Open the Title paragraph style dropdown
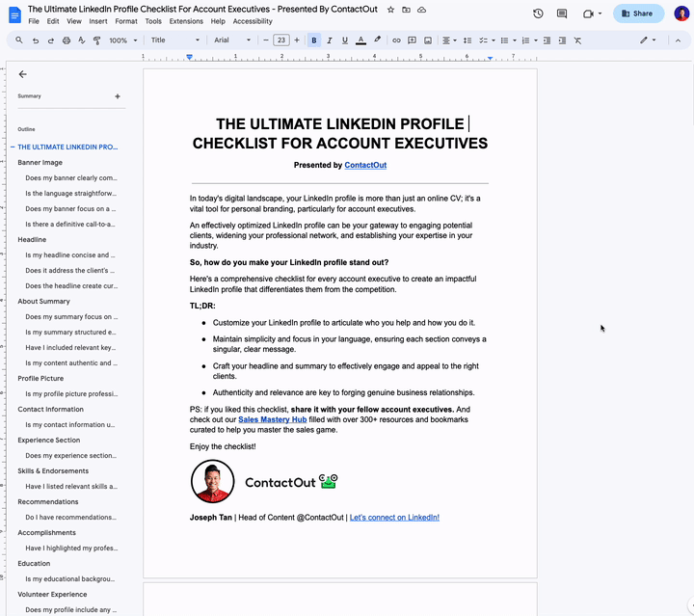 click(x=175, y=40)
